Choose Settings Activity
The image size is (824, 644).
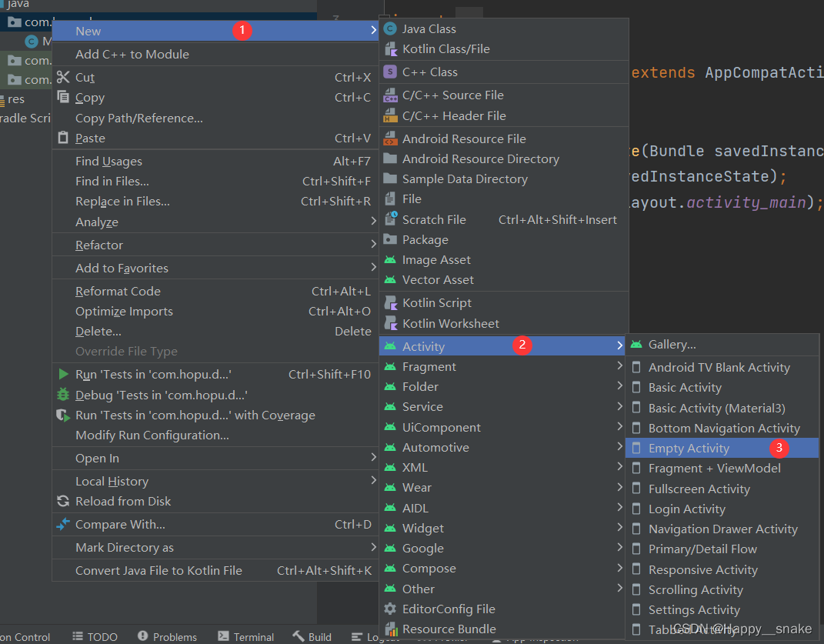722,610
